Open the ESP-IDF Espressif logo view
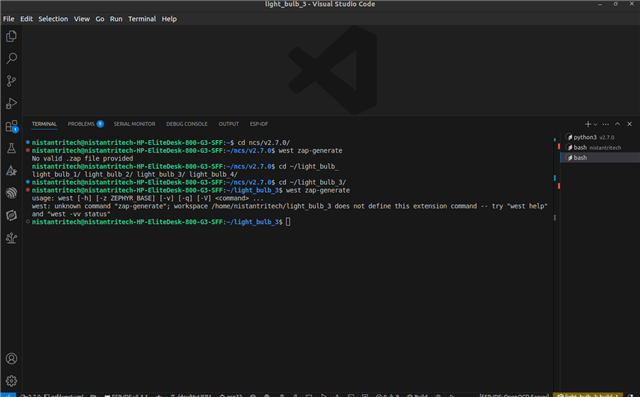Image resolution: width=640 pixels, height=397 pixels. click(11, 193)
